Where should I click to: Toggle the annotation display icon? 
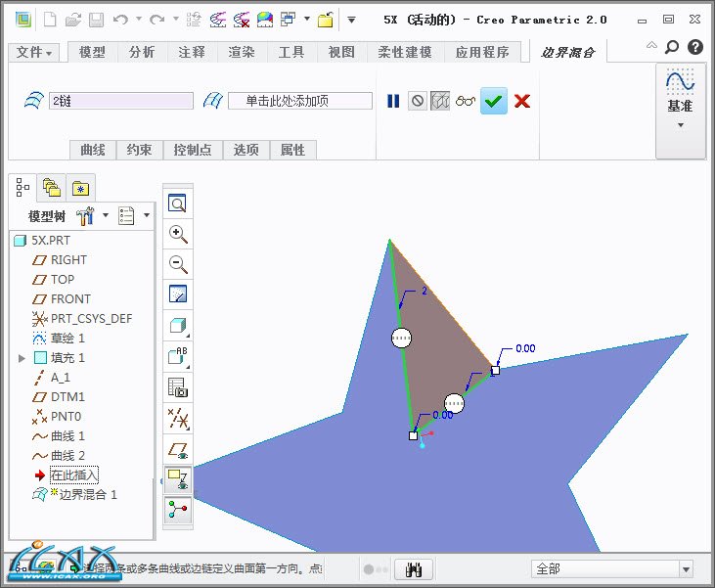click(x=178, y=479)
